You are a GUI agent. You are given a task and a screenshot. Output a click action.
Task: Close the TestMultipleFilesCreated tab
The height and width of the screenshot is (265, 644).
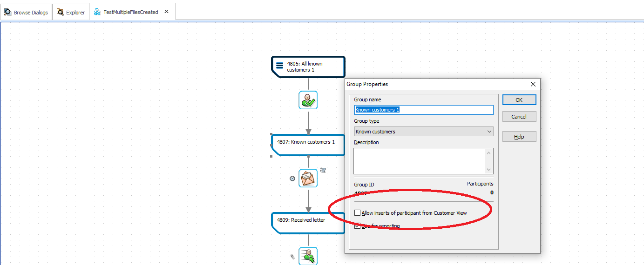167,12
